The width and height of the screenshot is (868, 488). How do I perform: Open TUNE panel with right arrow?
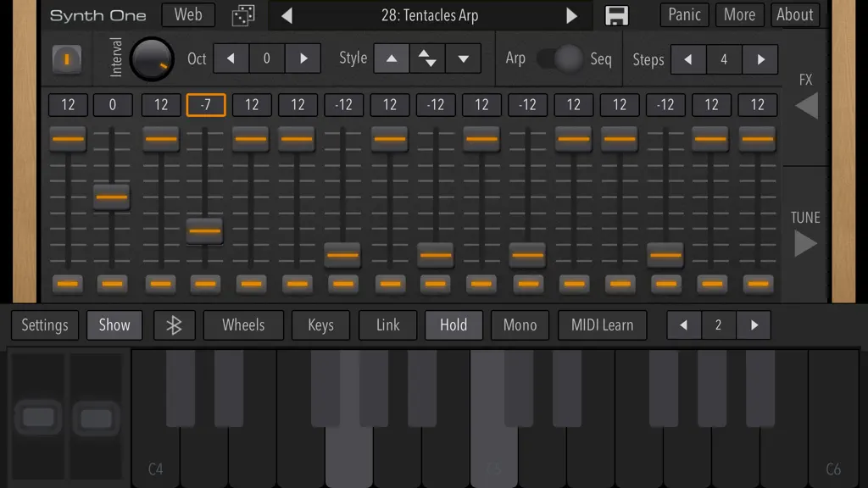coord(805,243)
